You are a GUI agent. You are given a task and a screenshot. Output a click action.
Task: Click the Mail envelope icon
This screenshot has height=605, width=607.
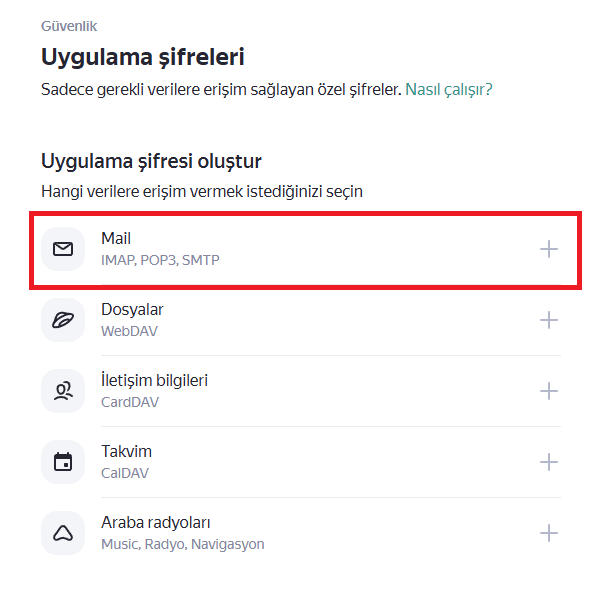pyautogui.click(x=63, y=249)
